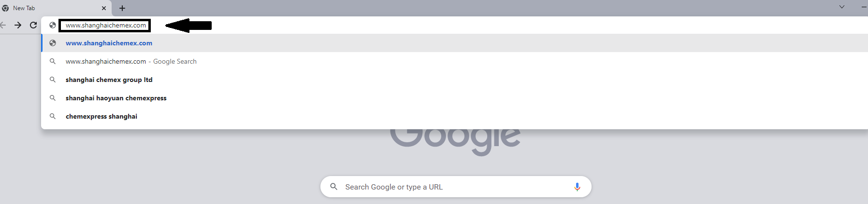
Task: Close the New Tab tab
Action: (x=104, y=8)
